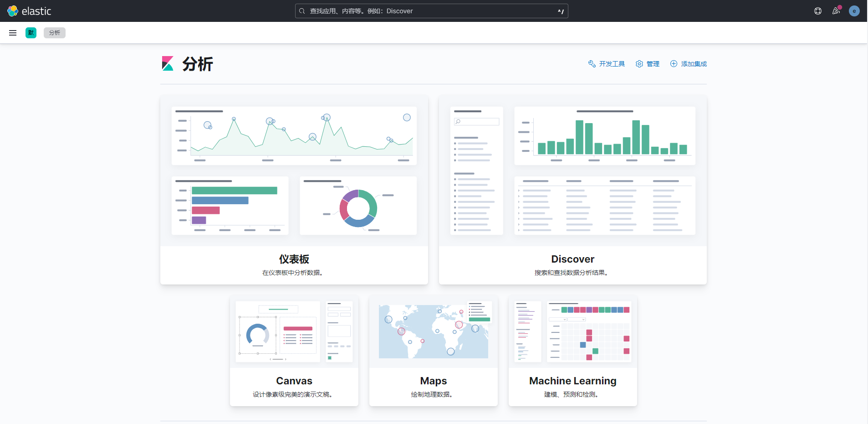Open the Maps card illustration

pyautogui.click(x=434, y=332)
